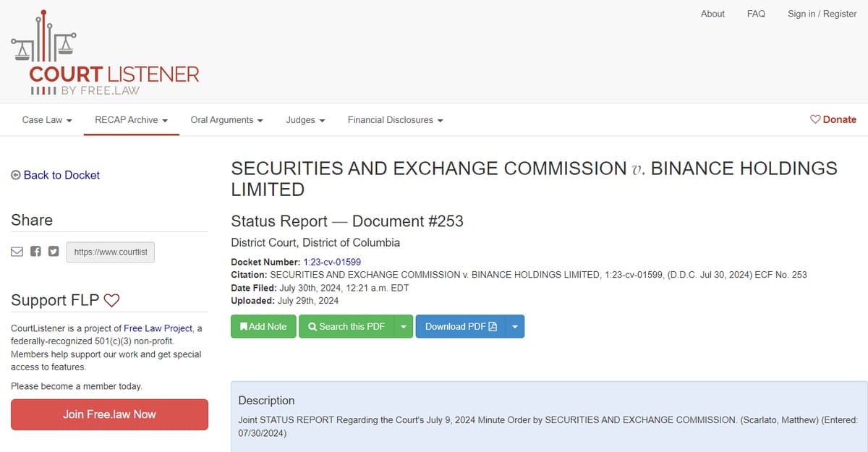Share the document via the email envelope icon
868x452 pixels.
click(x=17, y=251)
